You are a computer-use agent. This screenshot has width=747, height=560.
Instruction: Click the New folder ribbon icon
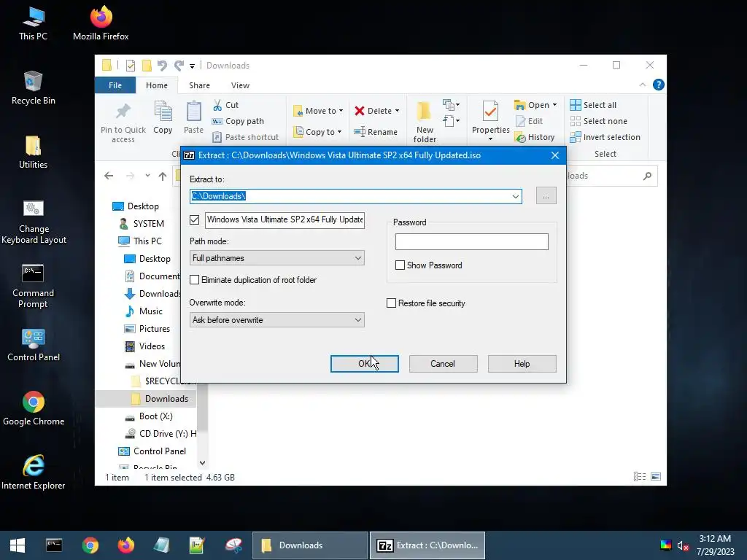tap(425, 122)
